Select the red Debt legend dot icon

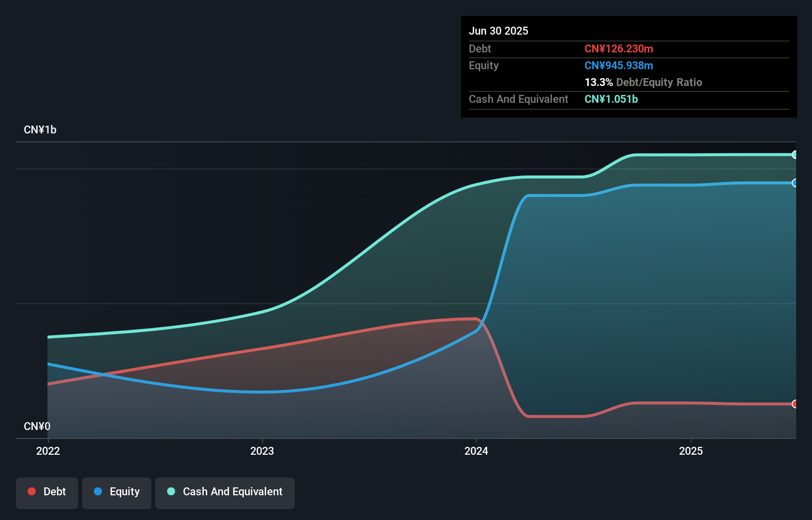coord(32,491)
